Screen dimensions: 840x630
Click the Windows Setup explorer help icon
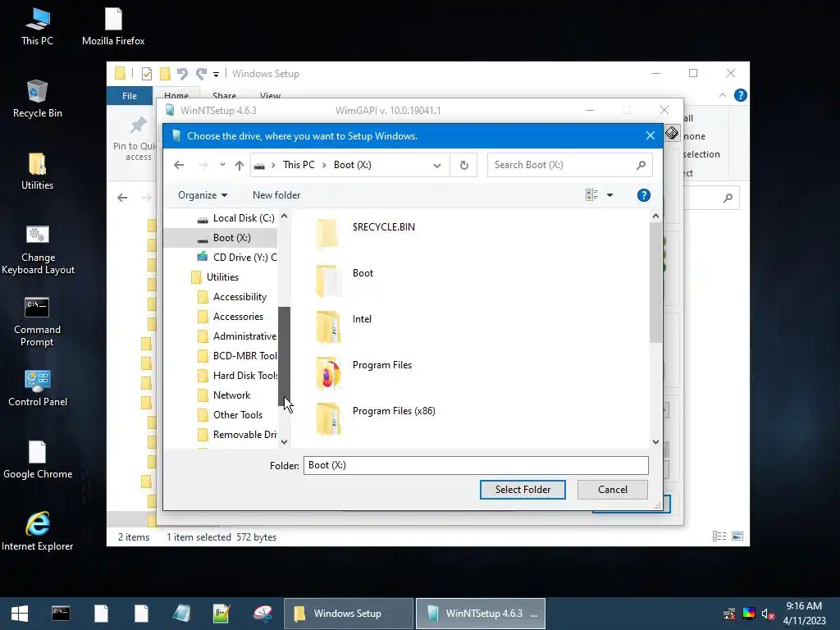click(741, 95)
